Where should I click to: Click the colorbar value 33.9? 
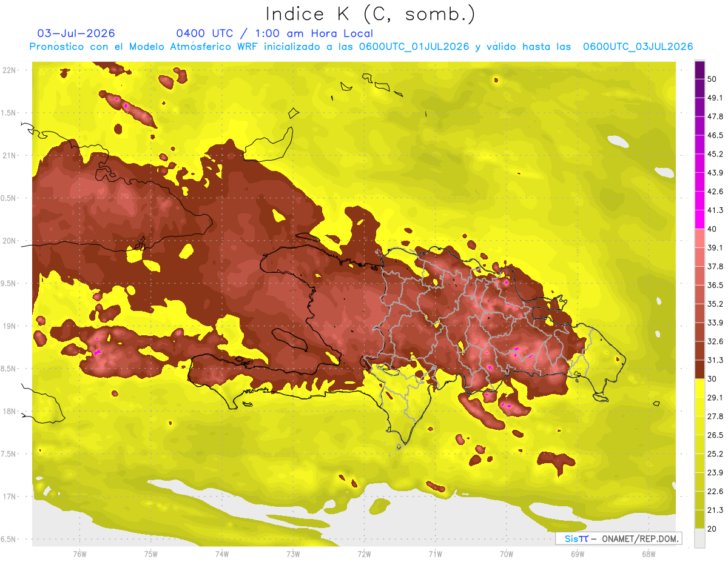tap(715, 323)
